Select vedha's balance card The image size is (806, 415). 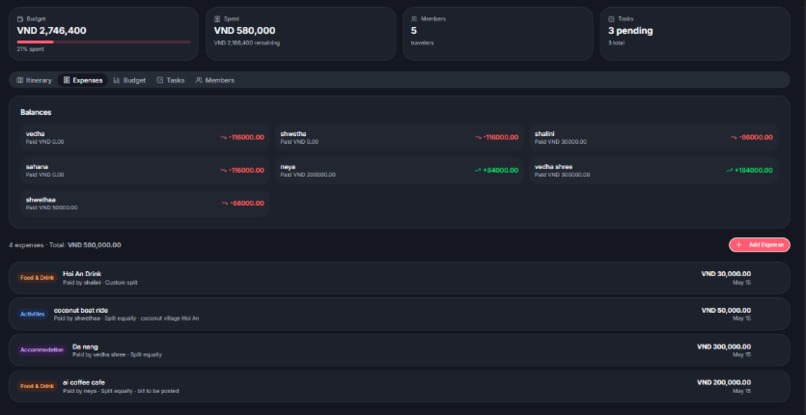pyautogui.click(x=145, y=137)
